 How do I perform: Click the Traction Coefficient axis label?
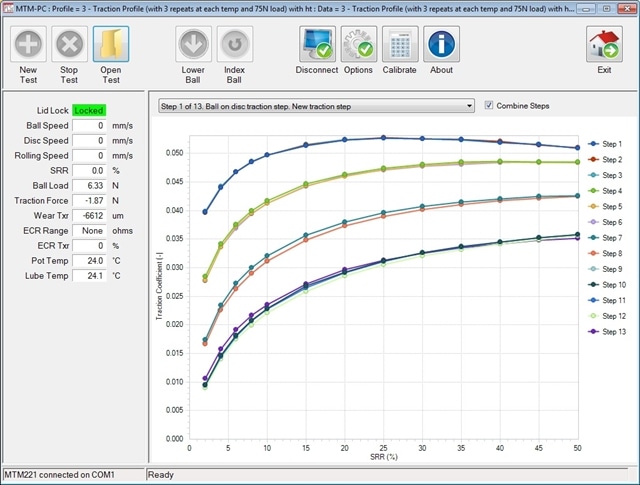(x=159, y=286)
